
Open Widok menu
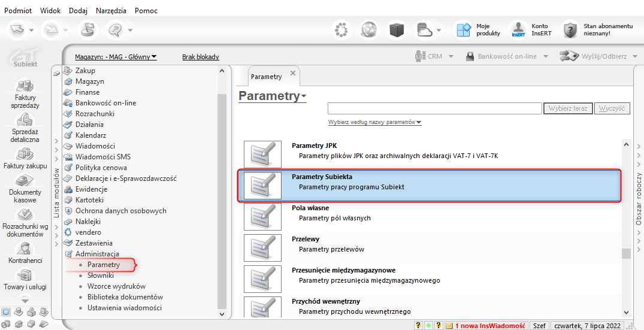[50, 11]
